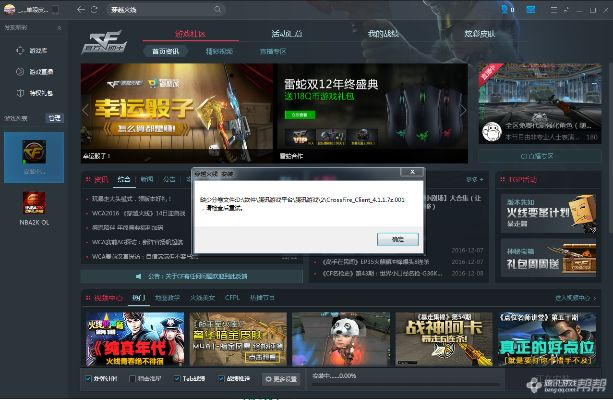Open the WCA2016 穿越火线 news item
This screenshot has width=613, height=400.
(x=139, y=213)
